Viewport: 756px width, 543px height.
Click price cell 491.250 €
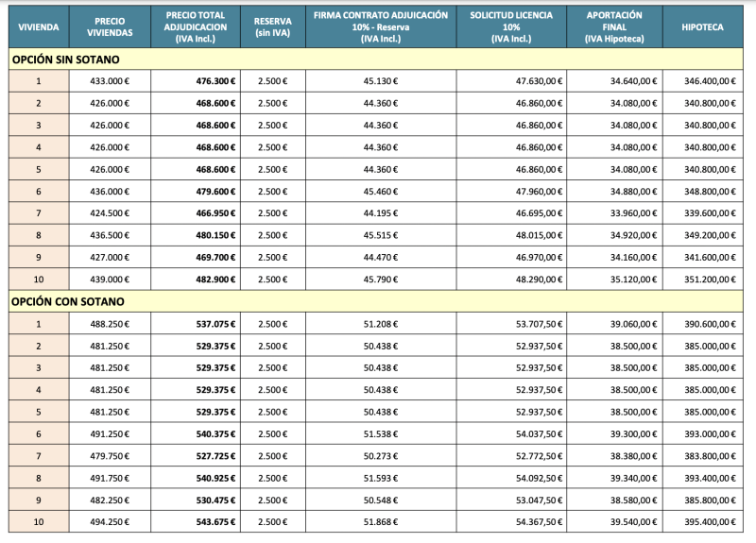click(x=110, y=434)
